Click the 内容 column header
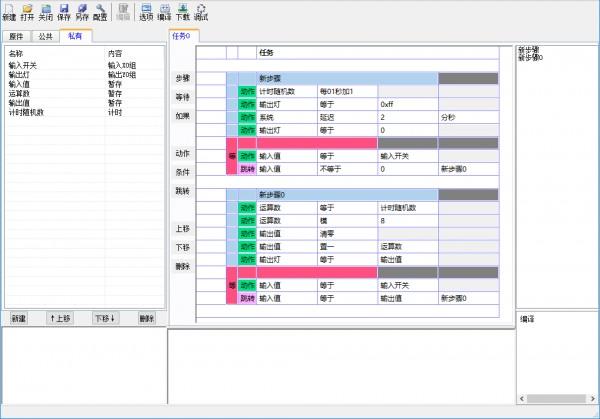The image size is (600, 419). tap(115, 54)
